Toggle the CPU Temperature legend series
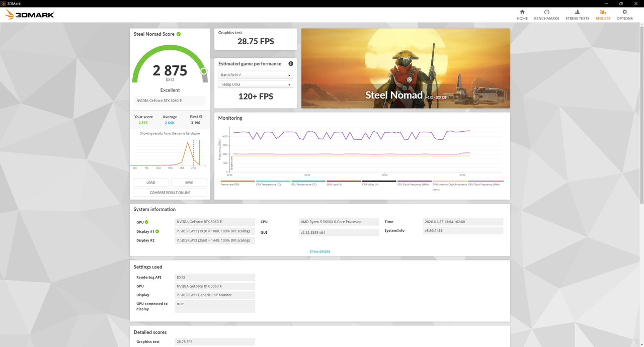 (273, 183)
